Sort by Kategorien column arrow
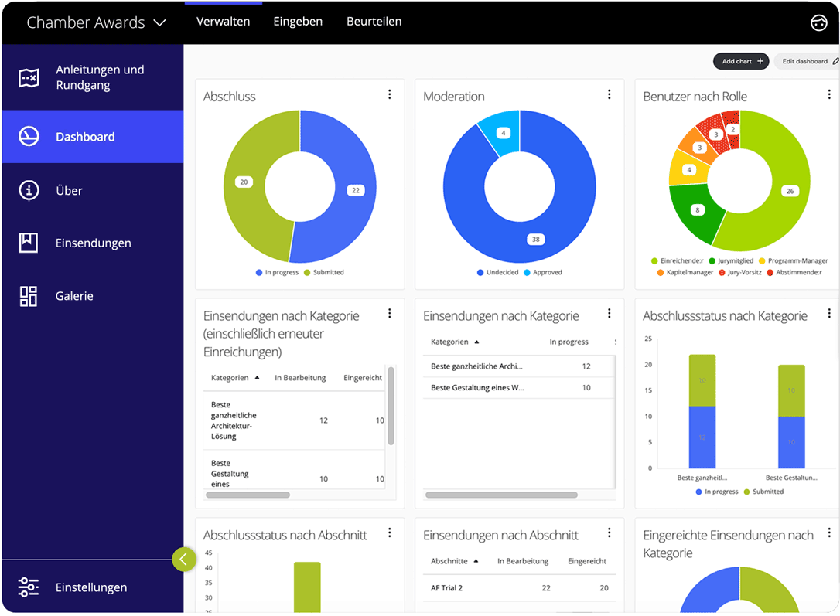Viewport: 840px width, 616px height. click(x=257, y=378)
